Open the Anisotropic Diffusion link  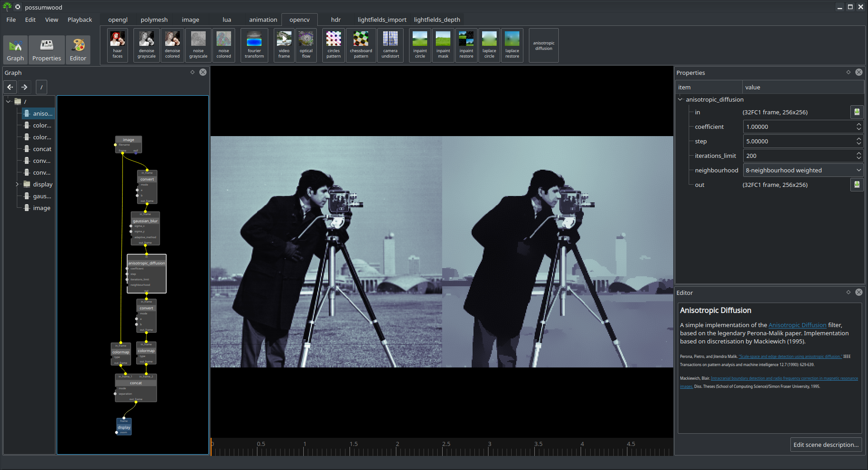[797, 325]
